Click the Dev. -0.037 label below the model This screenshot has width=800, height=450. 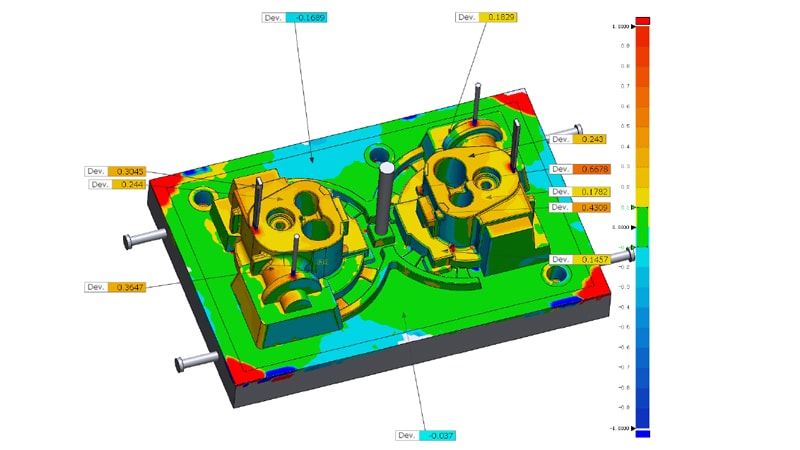(x=430, y=435)
